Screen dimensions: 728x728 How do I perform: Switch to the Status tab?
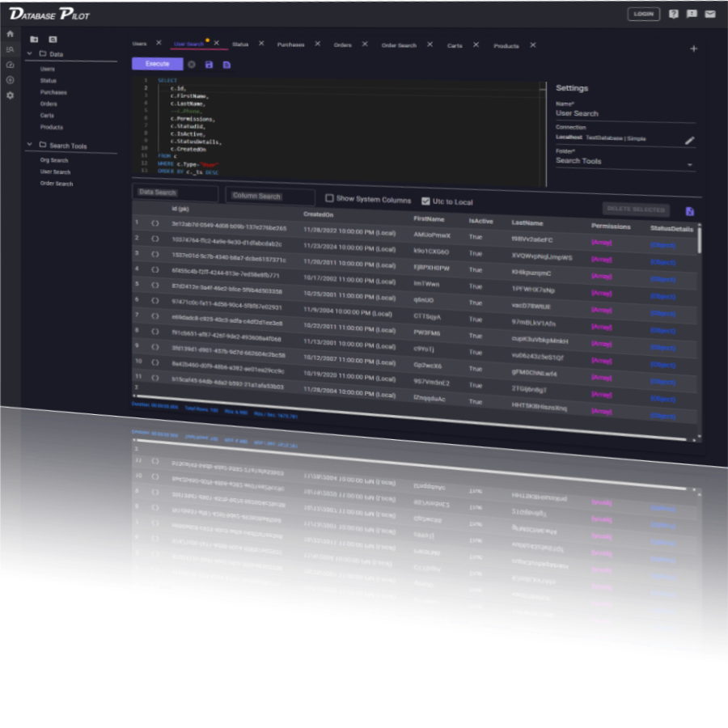click(x=240, y=44)
